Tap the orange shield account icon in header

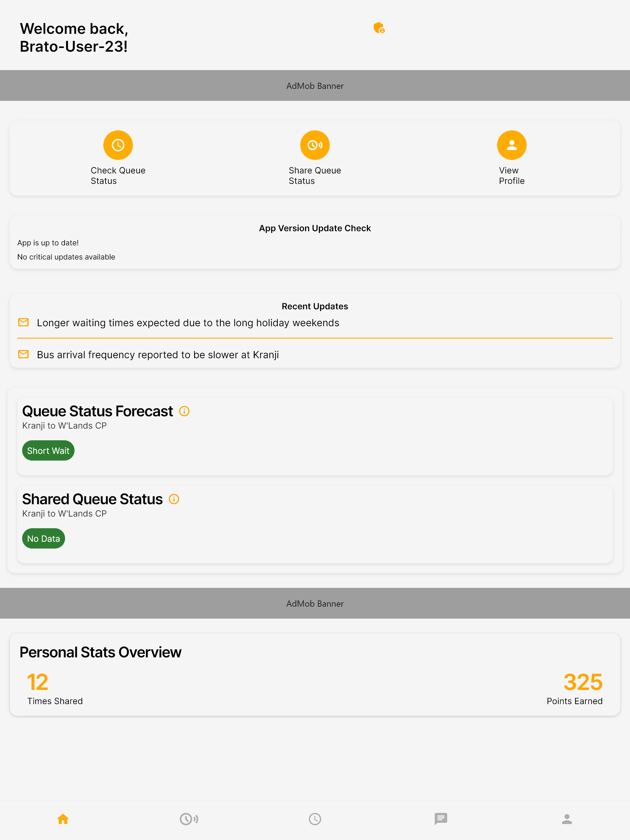[379, 28]
